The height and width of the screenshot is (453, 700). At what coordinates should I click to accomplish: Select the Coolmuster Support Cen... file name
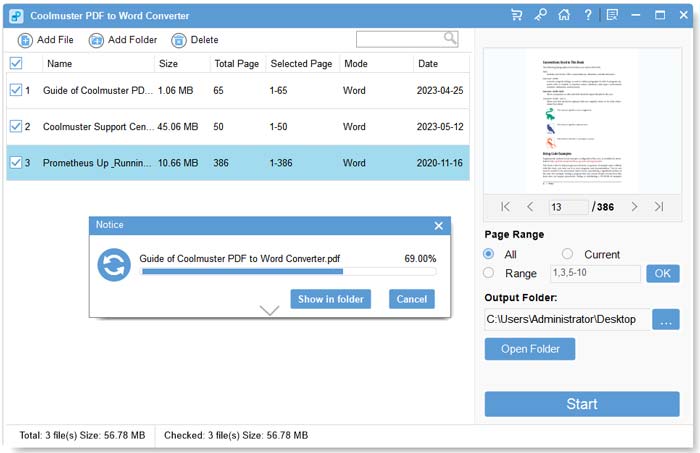click(98, 127)
